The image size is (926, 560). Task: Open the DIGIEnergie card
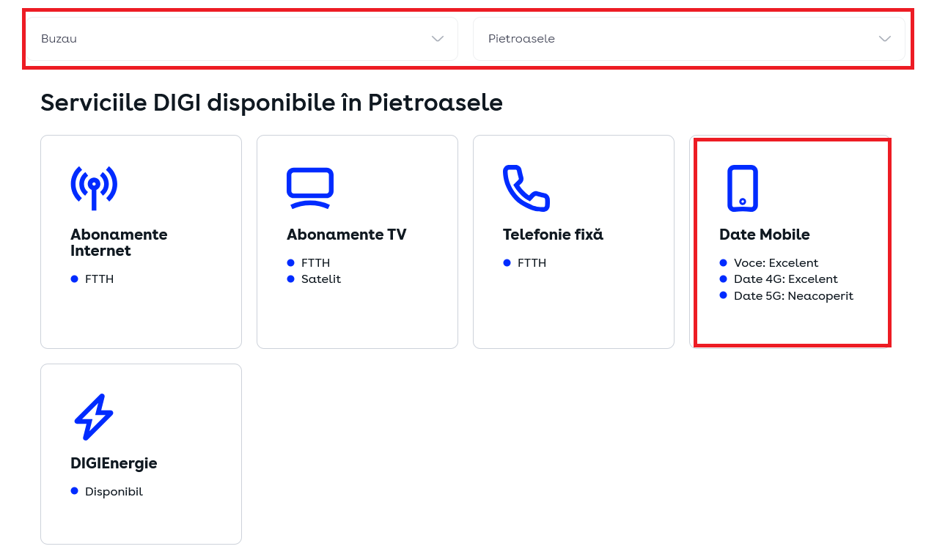point(141,454)
